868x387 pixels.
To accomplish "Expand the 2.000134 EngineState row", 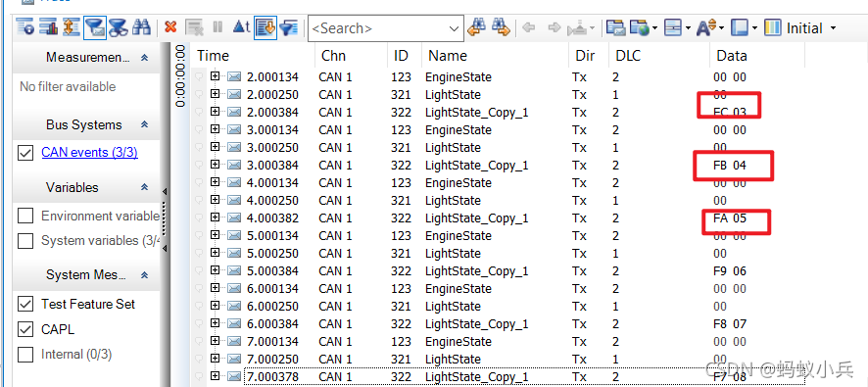I will pos(215,76).
